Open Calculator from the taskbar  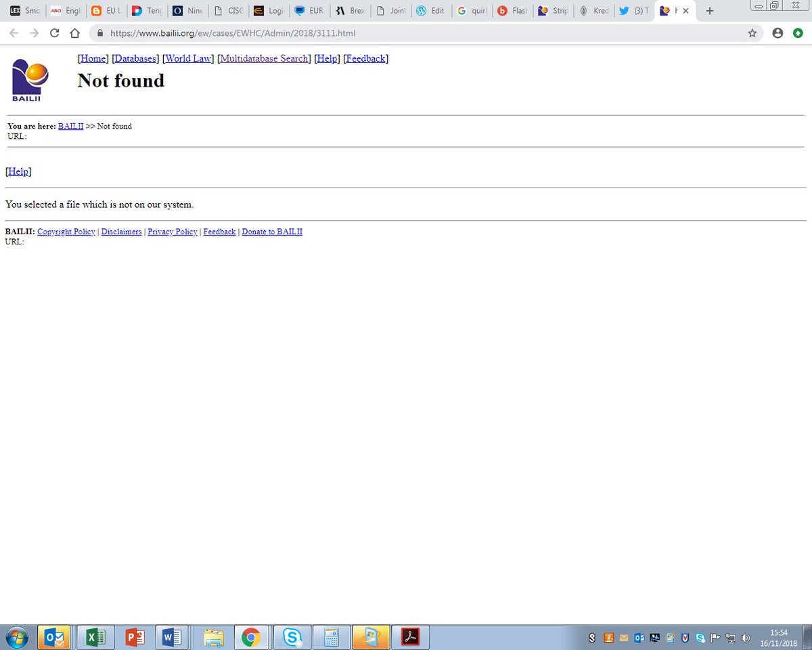coord(332,637)
